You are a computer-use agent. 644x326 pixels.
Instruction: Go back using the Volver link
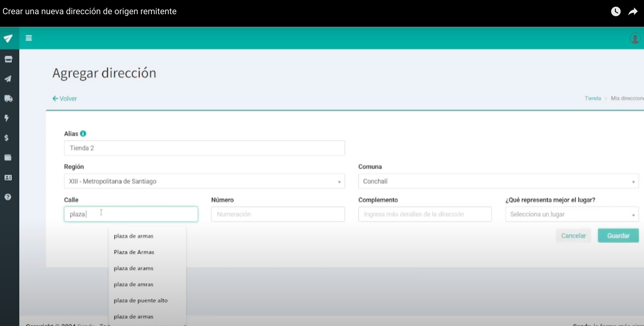[x=65, y=99]
